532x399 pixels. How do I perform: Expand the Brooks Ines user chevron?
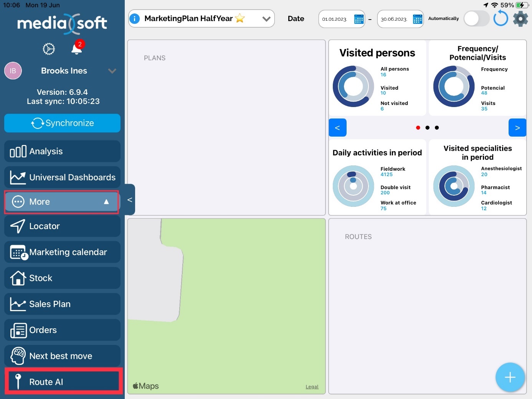click(x=112, y=71)
